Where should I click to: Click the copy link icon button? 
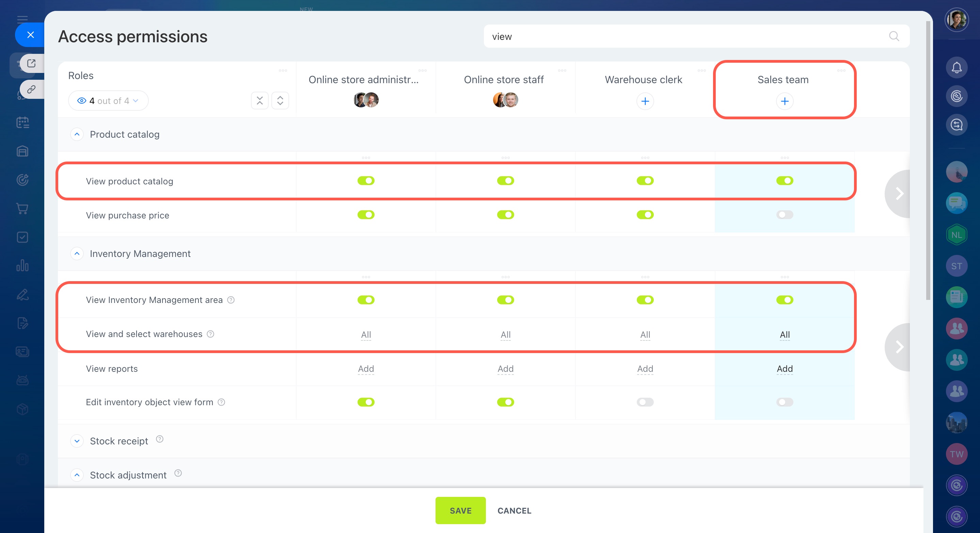(32, 89)
